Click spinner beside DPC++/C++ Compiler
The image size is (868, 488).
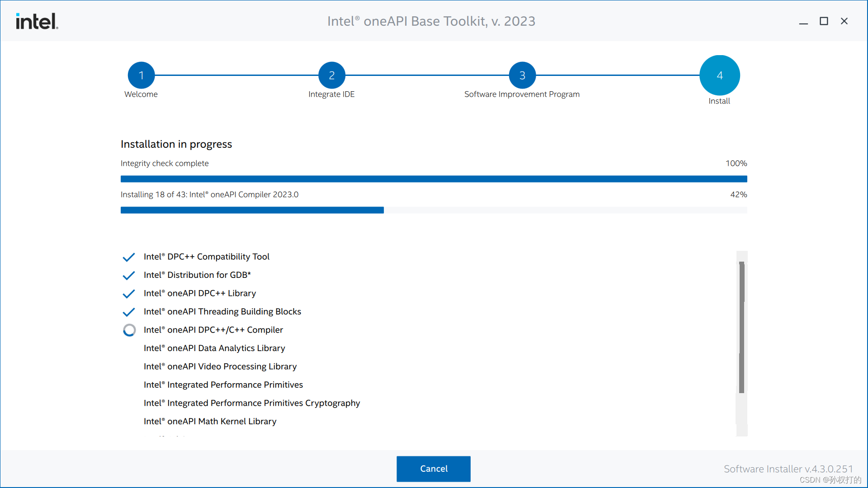click(129, 330)
